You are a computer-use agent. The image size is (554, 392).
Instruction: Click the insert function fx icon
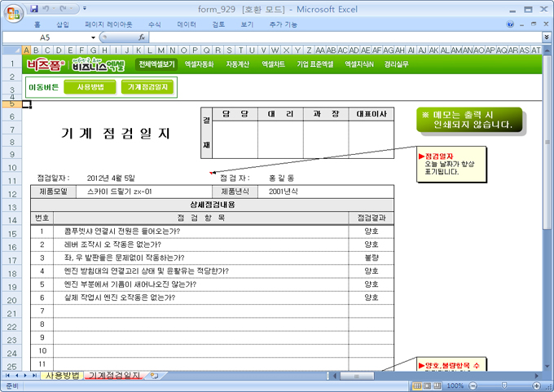(142, 37)
